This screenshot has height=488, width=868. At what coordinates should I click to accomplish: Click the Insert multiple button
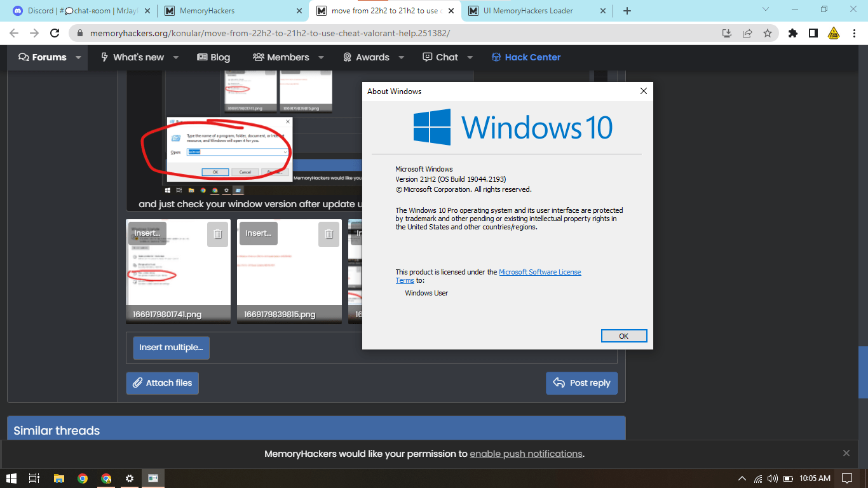[171, 348]
